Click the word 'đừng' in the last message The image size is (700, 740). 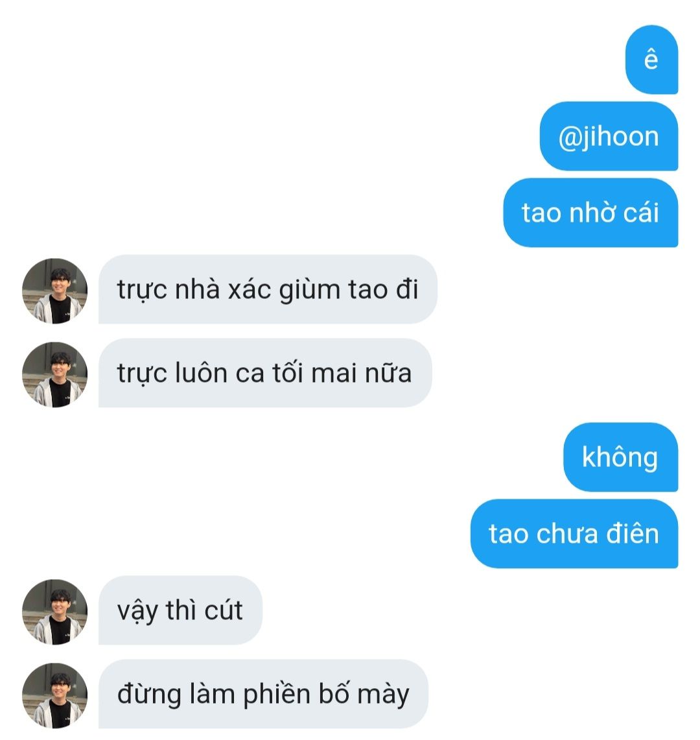[149, 695]
